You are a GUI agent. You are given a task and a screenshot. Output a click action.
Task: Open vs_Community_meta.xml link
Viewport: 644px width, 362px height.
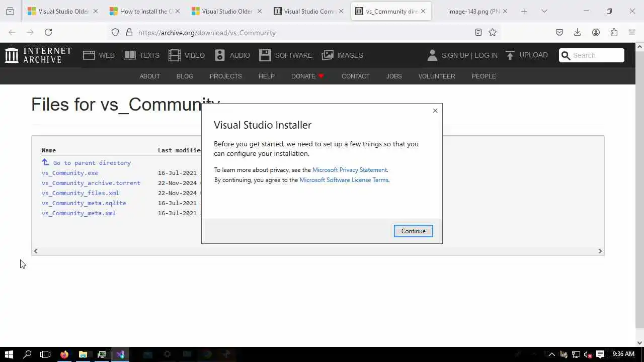click(x=78, y=213)
